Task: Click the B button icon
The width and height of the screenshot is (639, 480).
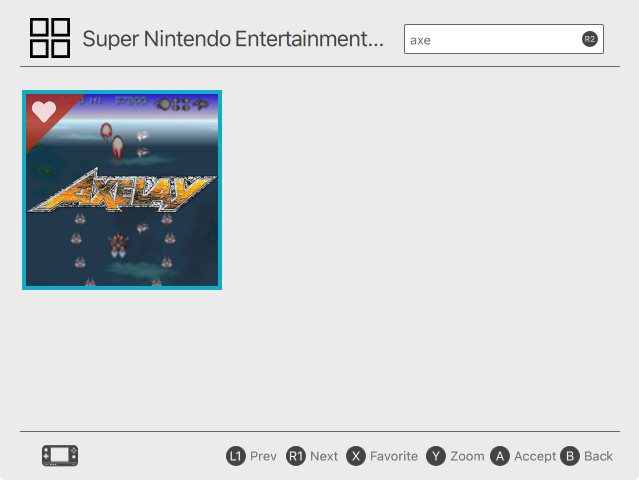Action: click(x=570, y=456)
